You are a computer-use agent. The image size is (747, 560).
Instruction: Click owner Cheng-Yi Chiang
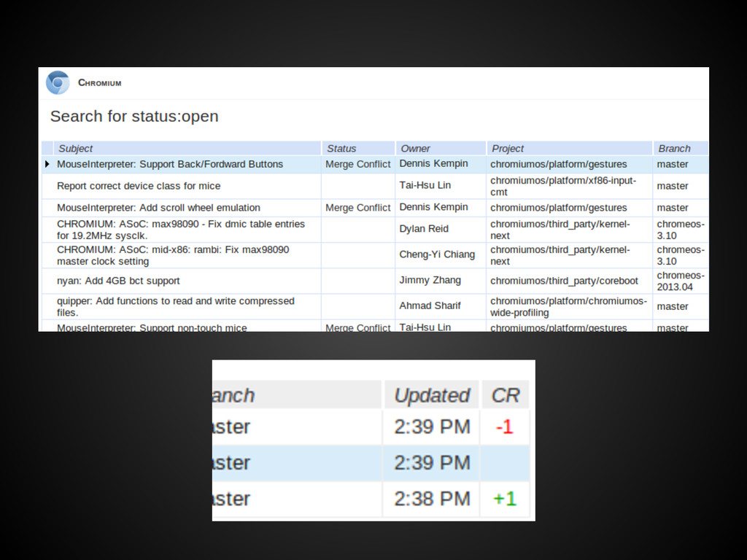point(437,254)
